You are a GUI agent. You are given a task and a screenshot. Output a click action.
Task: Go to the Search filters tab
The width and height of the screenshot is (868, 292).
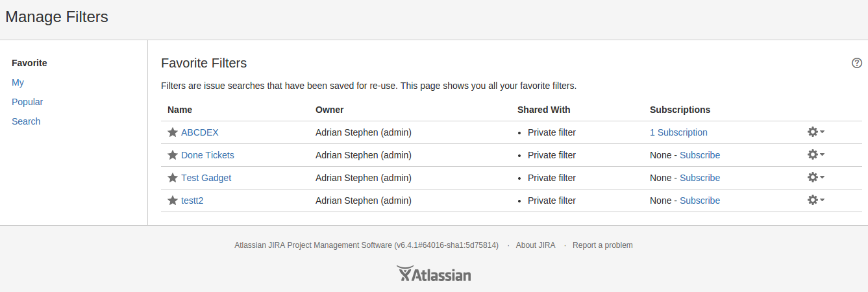pyautogui.click(x=26, y=121)
